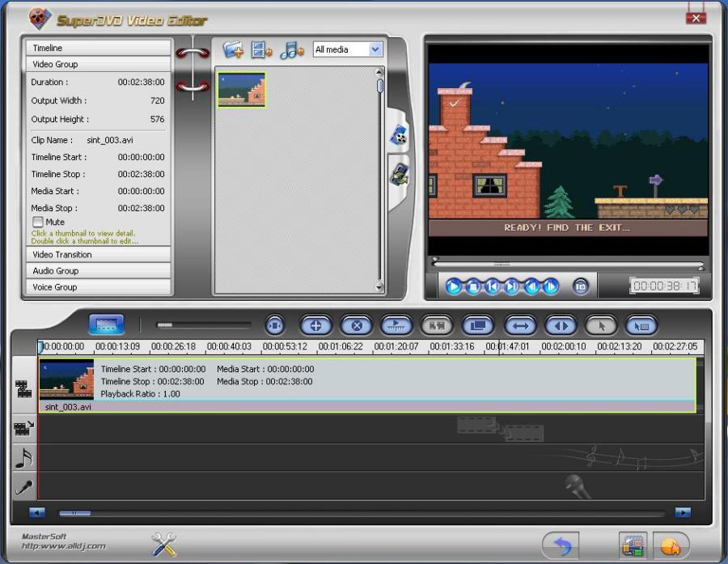Click the SuperDVD Video Editor logo icon
The image size is (728, 564).
[x=40, y=19]
